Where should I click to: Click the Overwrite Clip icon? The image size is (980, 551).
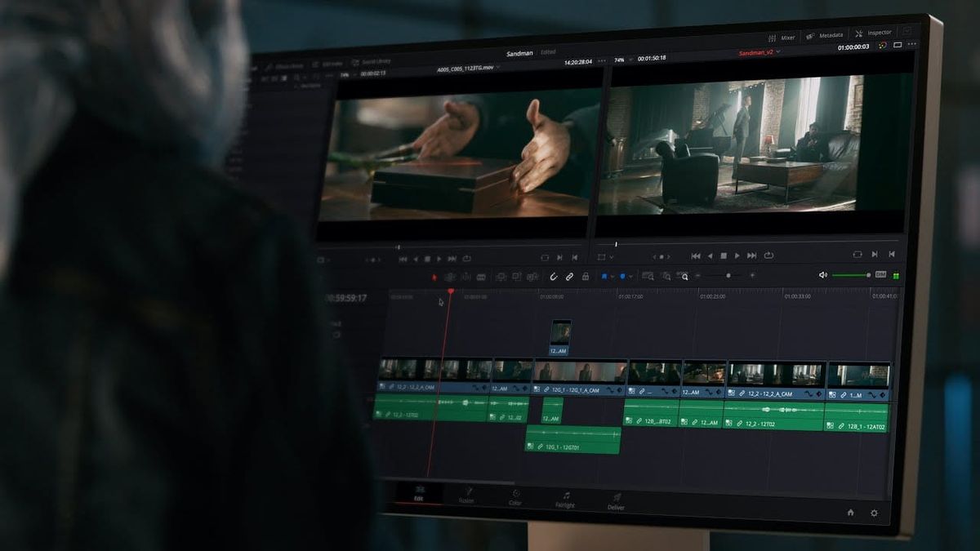point(516,278)
